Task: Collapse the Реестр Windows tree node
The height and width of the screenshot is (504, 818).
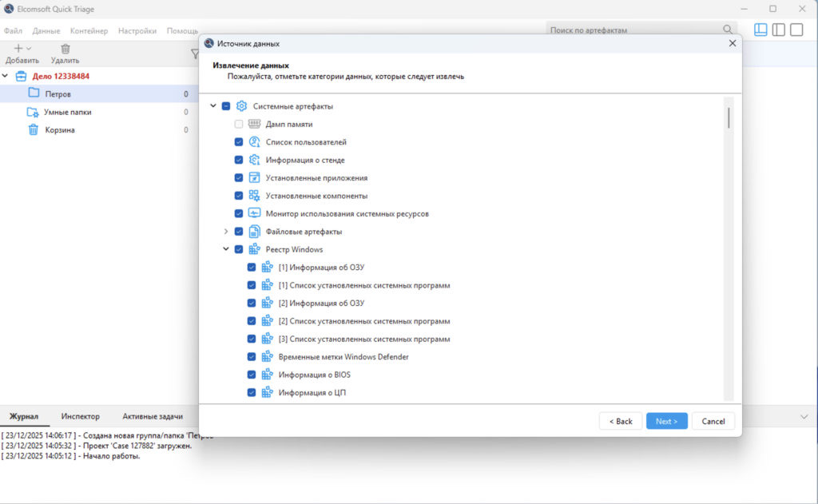Action: click(x=226, y=249)
